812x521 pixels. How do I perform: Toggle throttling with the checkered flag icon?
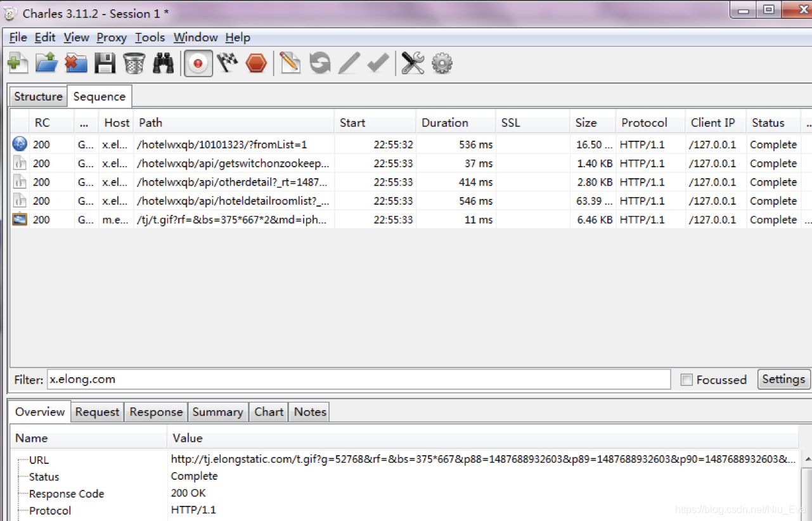pos(228,63)
